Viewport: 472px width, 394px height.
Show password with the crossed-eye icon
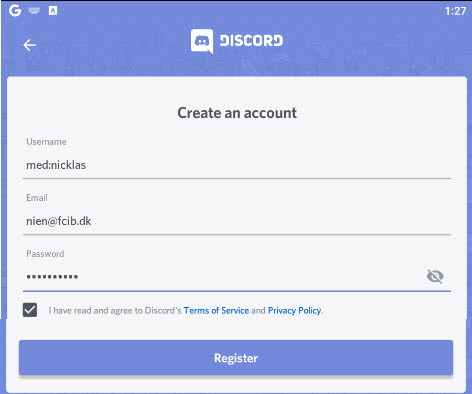tap(435, 276)
